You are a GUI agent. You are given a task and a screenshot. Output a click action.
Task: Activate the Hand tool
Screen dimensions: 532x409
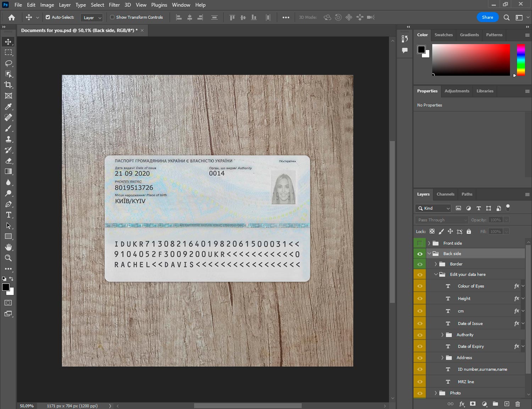pos(8,247)
